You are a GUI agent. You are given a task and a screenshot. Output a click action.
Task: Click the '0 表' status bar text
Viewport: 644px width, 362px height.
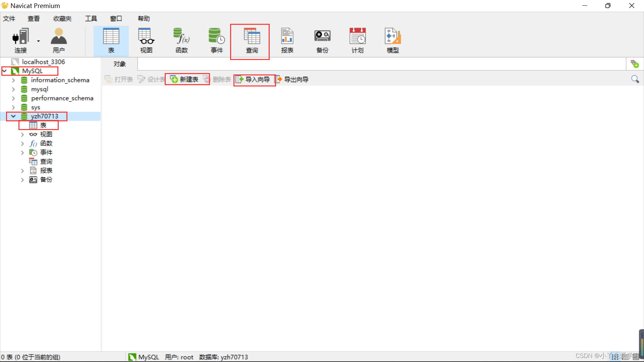point(31,357)
